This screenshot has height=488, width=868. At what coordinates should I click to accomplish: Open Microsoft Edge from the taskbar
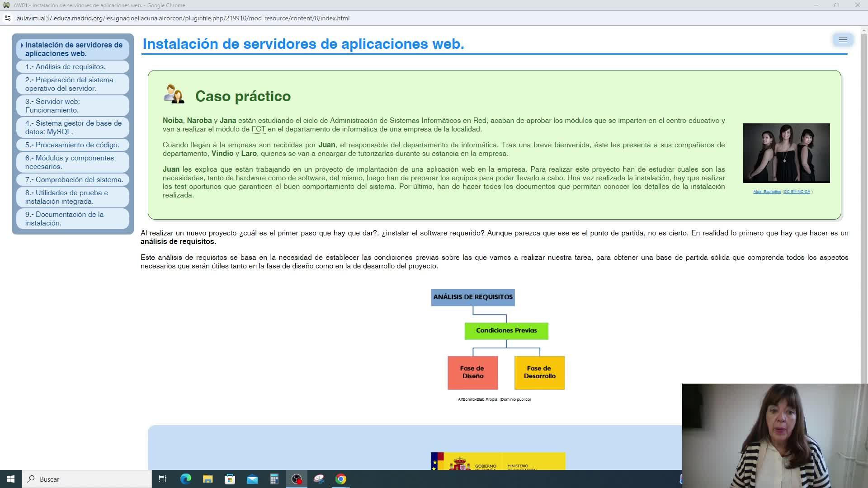[x=185, y=479]
